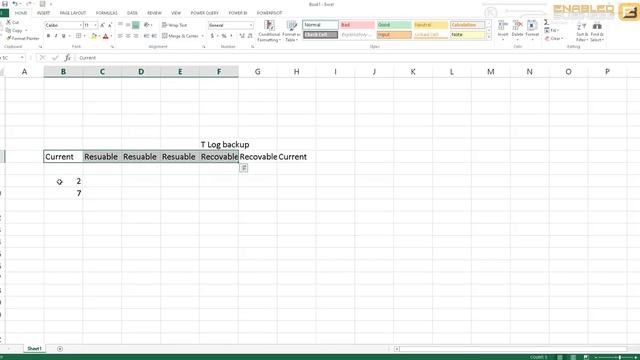Open the Font dialog launcher
The image size is (640, 360).
(113, 47)
